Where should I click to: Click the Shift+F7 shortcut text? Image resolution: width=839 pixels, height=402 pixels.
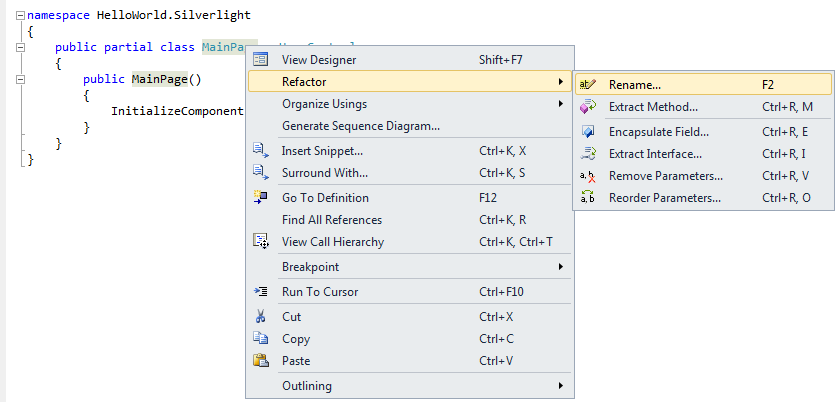click(x=501, y=60)
